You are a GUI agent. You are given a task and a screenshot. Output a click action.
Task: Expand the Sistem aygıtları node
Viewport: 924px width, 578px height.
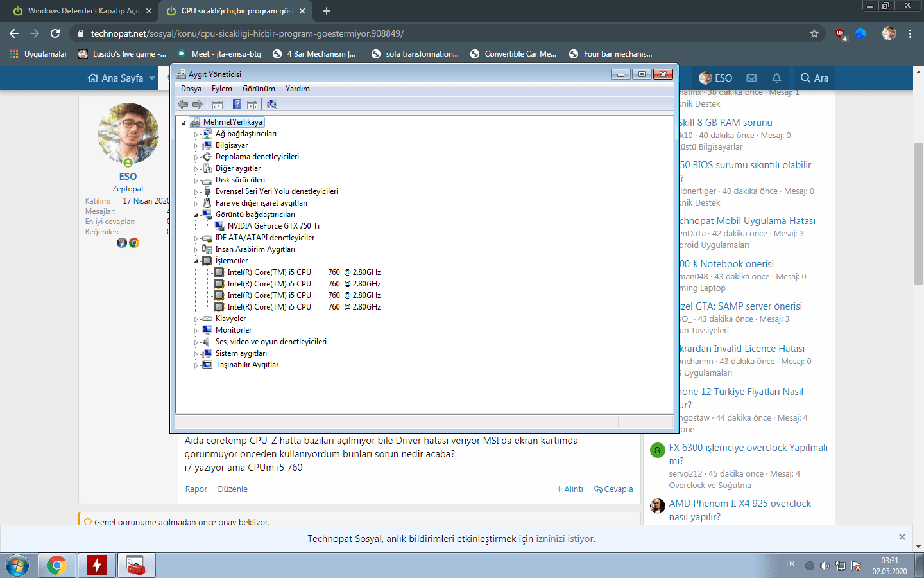pos(196,354)
